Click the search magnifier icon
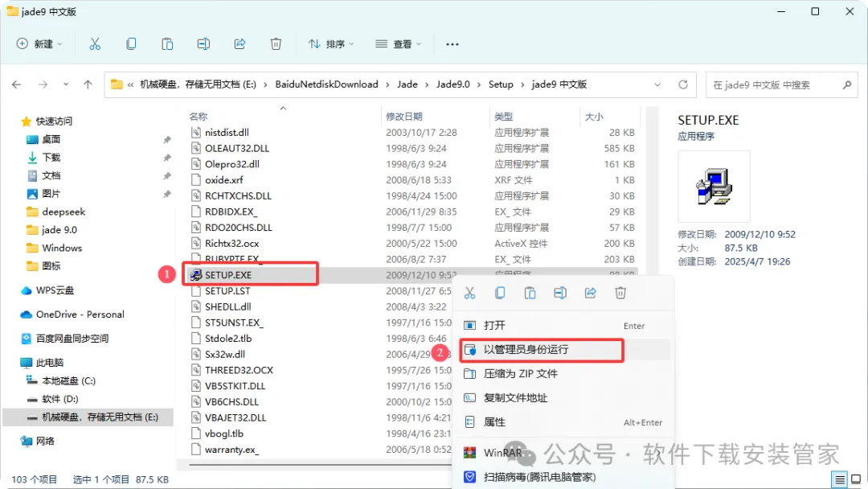868x489 pixels. tap(847, 84)
